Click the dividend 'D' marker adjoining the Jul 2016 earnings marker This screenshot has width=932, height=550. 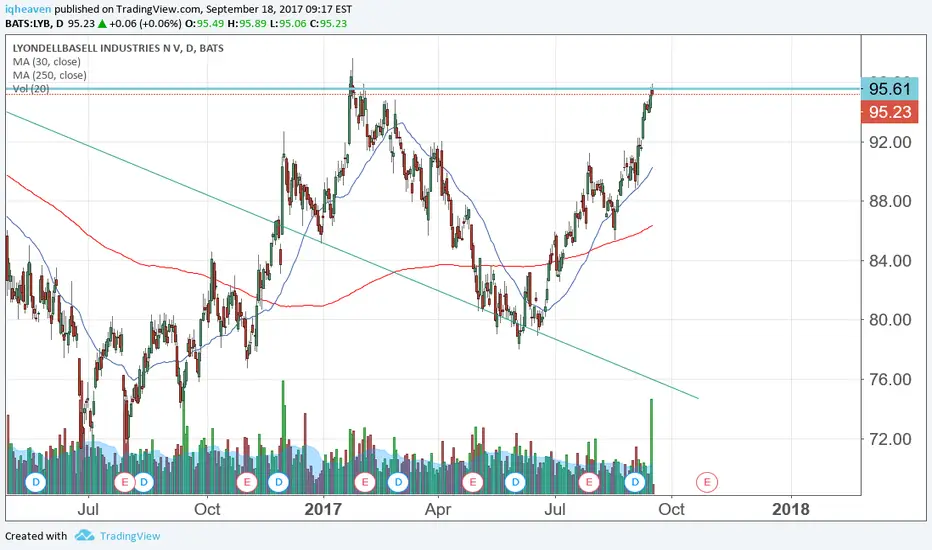click(x=143, y=482)
